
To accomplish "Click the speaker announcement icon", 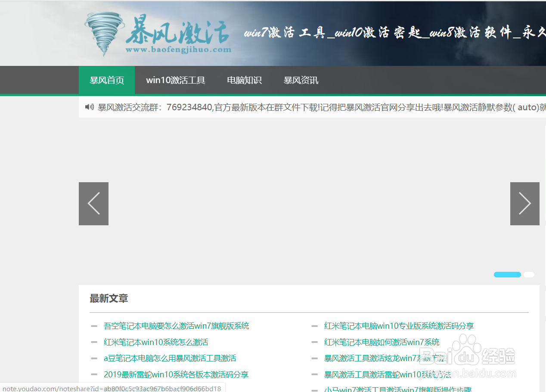I will pos(90,107).
